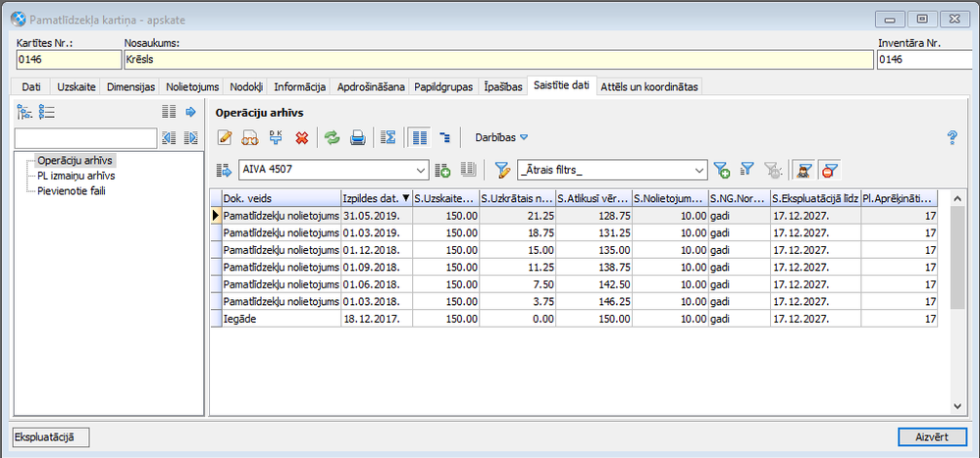The height and width of the screenshot is (458, 980).
Task: Open the Dimensijas tab
Action: 130,87
